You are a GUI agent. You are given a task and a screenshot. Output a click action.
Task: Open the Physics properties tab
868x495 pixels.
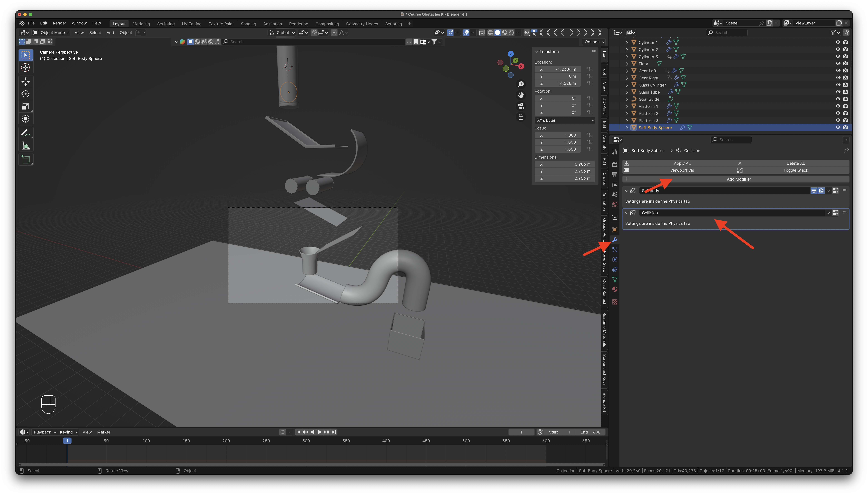615,259
